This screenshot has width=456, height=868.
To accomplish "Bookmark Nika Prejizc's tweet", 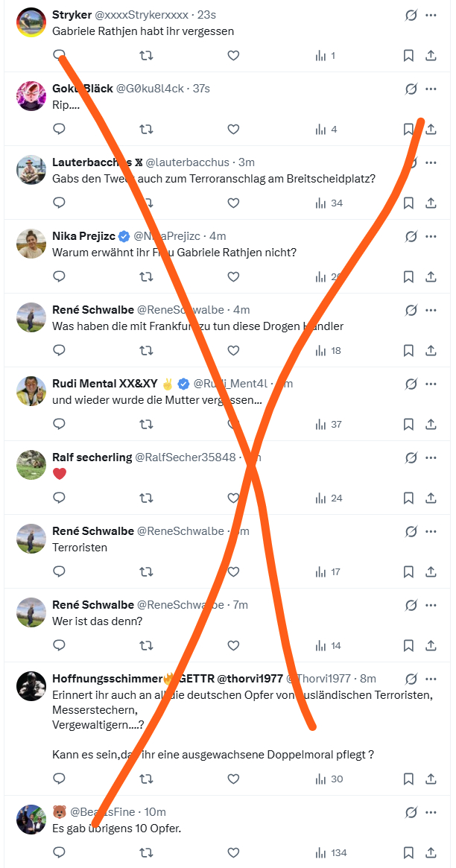I will click(x=408, y=276).
